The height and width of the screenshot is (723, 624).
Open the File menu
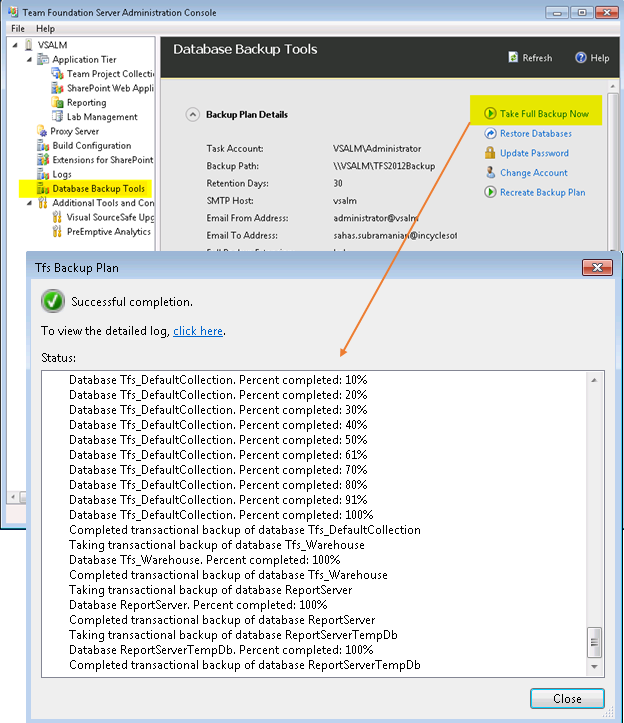tap(18, 29)
